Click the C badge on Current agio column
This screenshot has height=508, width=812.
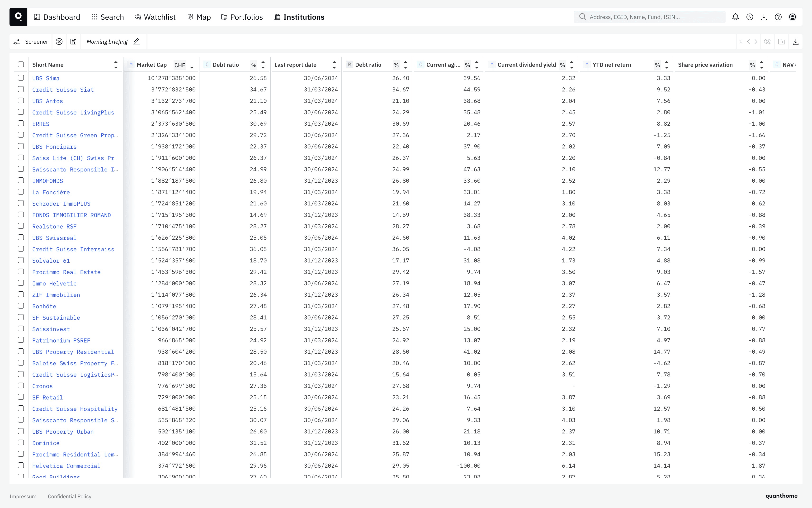click(x=420, y=65)
